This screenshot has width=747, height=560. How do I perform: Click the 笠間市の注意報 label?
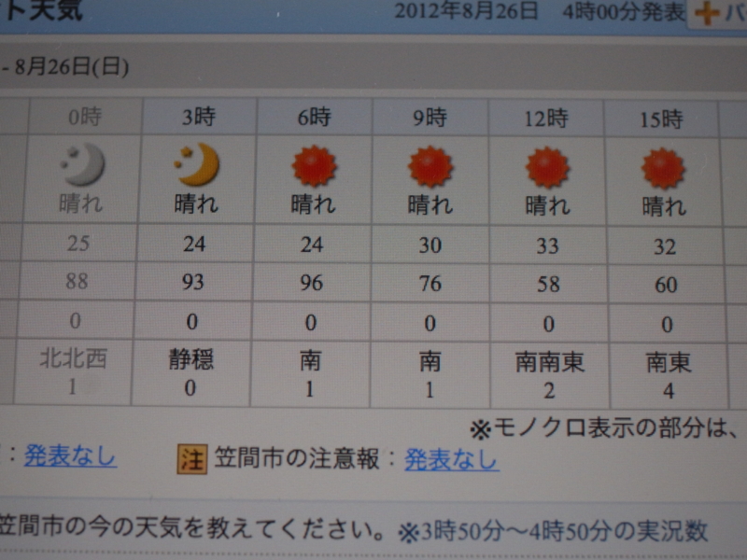coord(297,459)
